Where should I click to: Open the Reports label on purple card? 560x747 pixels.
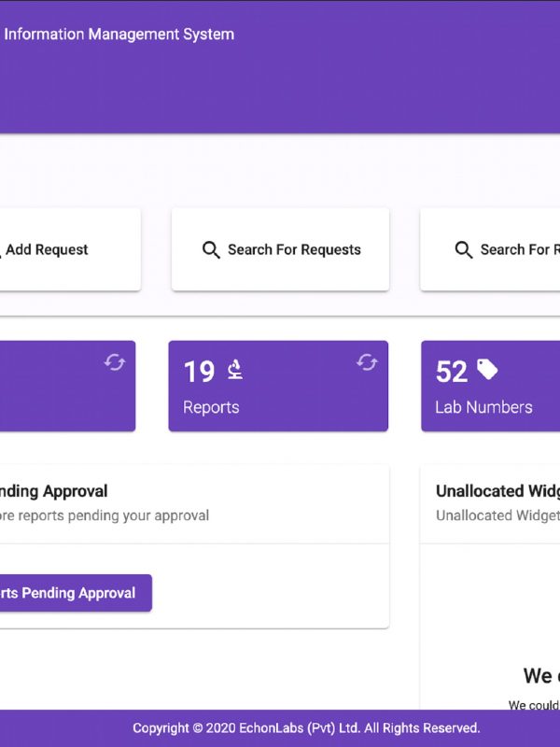click(211, 407)
